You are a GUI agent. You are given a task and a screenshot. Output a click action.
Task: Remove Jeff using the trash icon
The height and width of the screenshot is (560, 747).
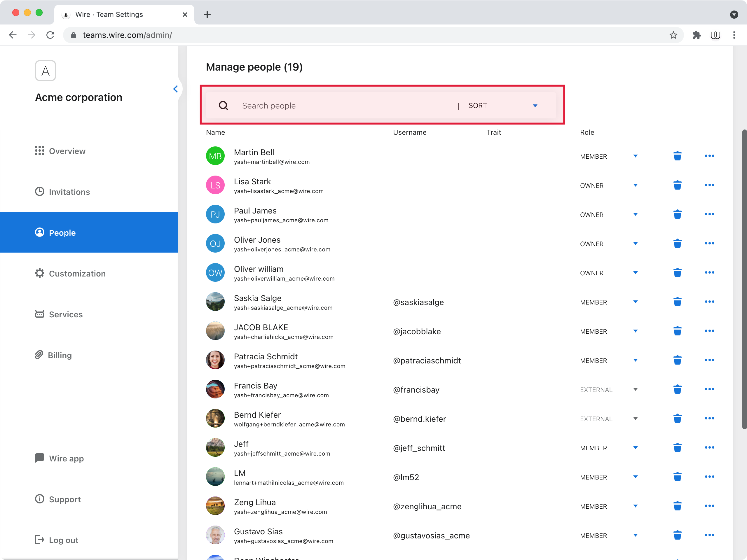[677, 448]
